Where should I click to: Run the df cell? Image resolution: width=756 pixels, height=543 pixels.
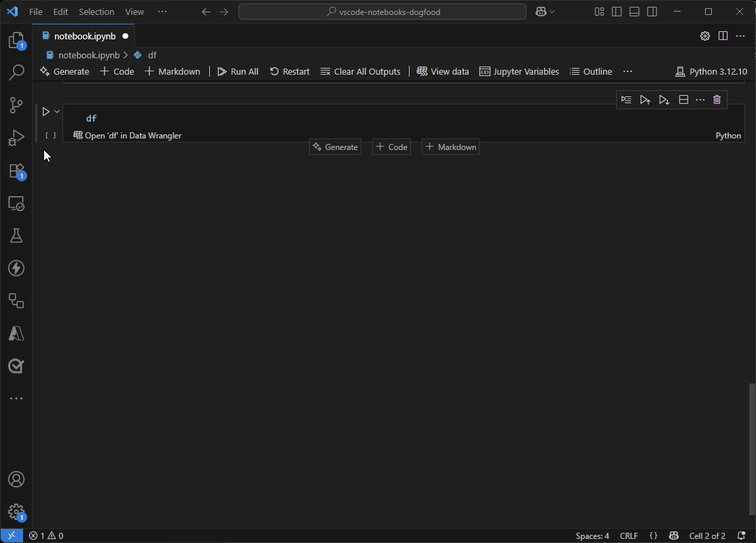[46, 111]
